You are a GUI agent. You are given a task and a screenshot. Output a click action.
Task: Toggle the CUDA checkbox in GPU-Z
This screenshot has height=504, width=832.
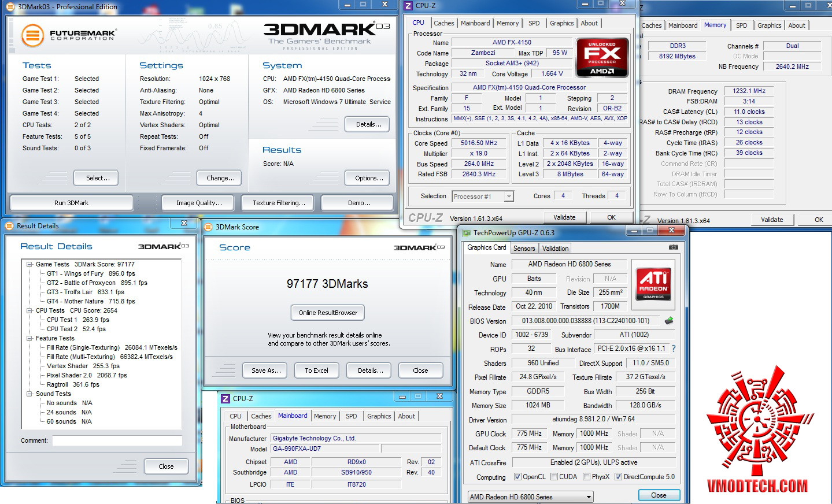click(554, 477)
